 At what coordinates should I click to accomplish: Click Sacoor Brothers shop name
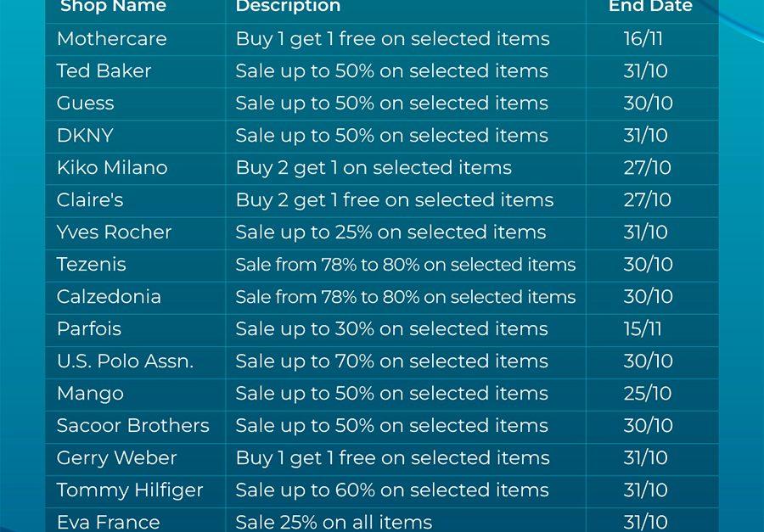coord(132,425)
